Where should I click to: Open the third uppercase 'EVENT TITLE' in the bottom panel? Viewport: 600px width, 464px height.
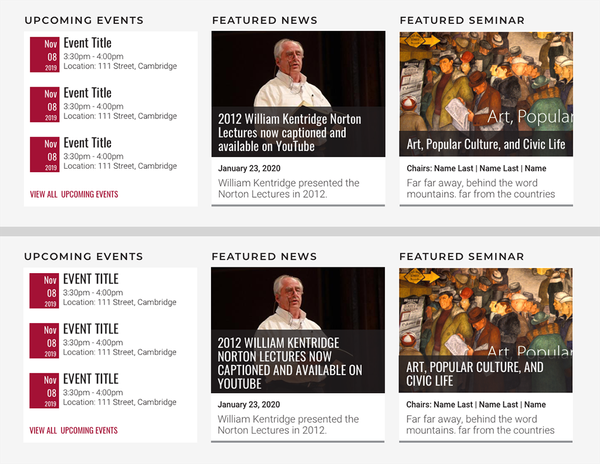click(91, 379)
